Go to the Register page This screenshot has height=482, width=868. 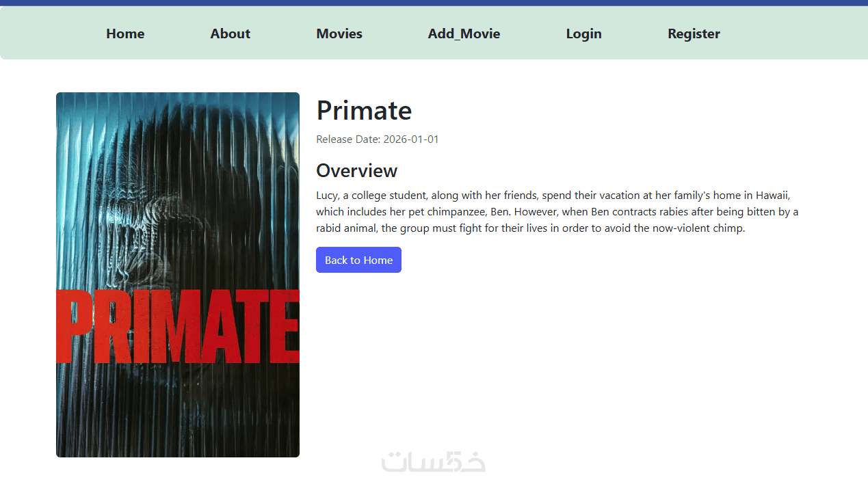tap(694, 34)
